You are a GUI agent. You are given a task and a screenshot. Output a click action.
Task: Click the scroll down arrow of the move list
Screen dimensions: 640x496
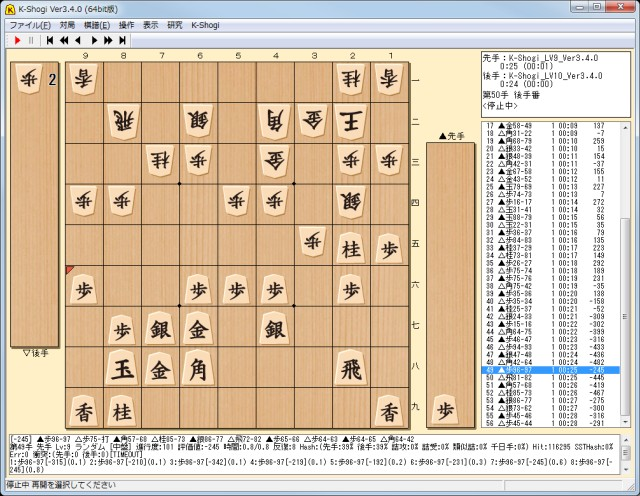[626, 423]
